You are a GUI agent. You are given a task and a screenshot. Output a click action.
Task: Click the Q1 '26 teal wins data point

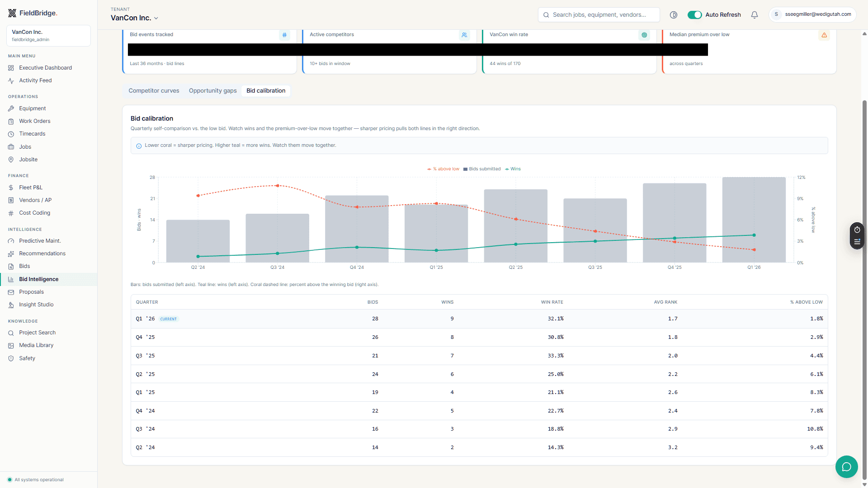point(754,235)
